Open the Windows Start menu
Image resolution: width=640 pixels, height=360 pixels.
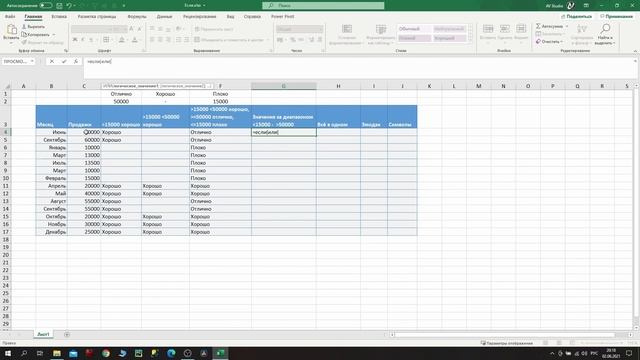pyautogui.click(x=8, y=353)
